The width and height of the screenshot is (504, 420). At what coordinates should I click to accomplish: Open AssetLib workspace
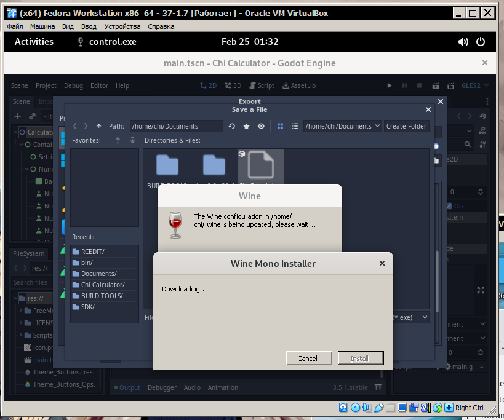(299, 85)
